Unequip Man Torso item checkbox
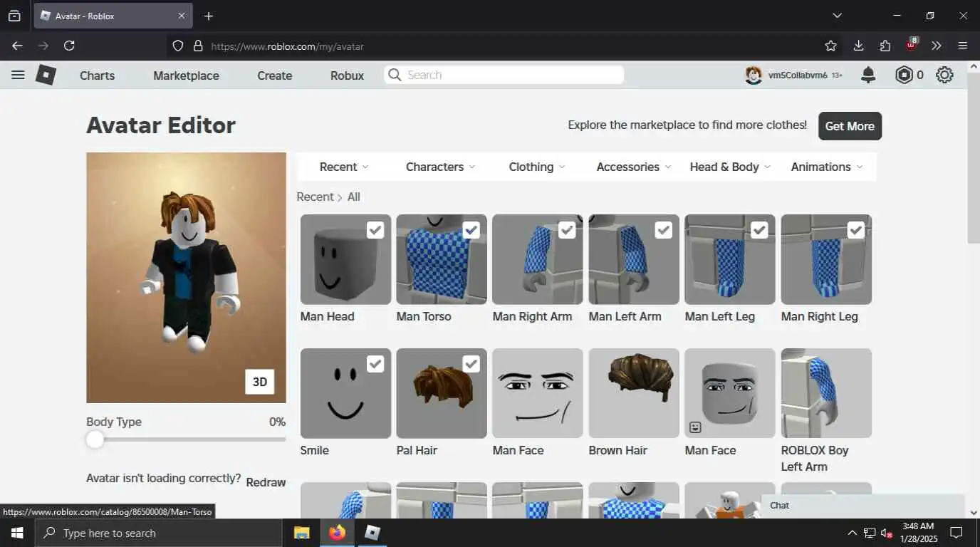 coord(471,230)
